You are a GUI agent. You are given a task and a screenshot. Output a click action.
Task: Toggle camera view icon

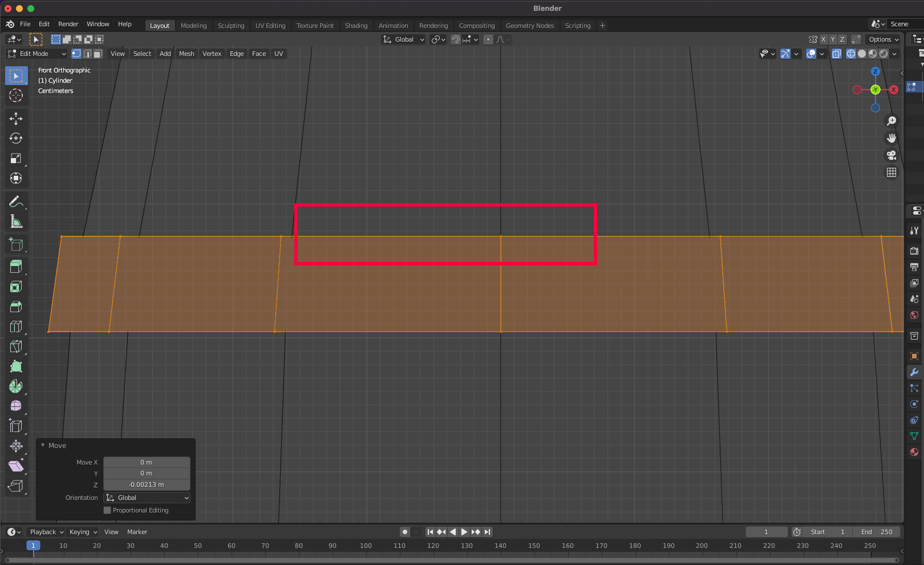891,155
